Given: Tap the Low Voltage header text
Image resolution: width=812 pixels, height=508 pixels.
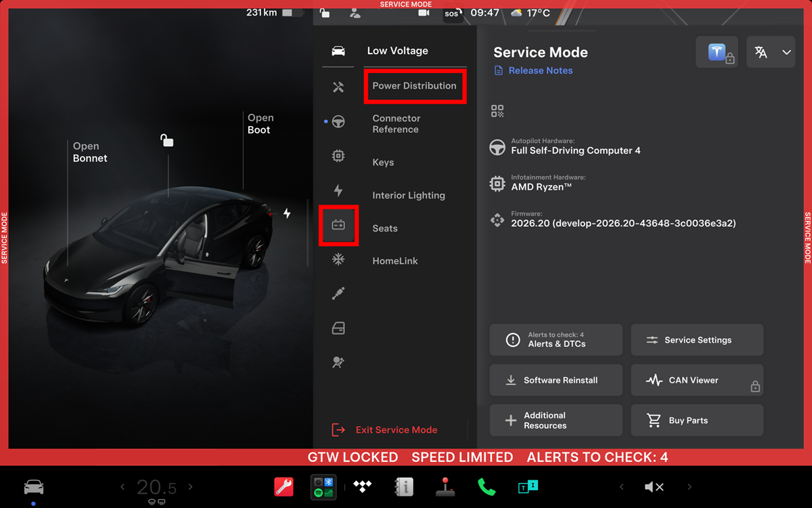Looking at the screenshot, I should coord(397,51).
